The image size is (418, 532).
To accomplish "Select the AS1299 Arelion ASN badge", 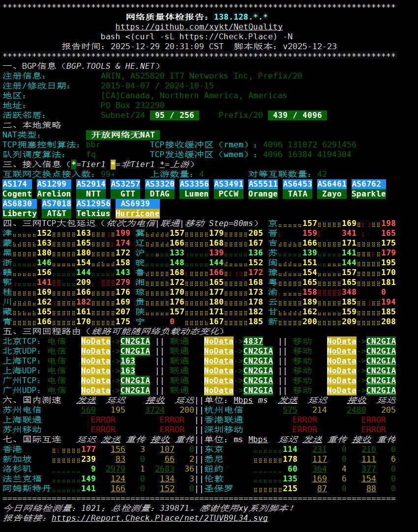I will pyautogui.click(x=52, y=184).
